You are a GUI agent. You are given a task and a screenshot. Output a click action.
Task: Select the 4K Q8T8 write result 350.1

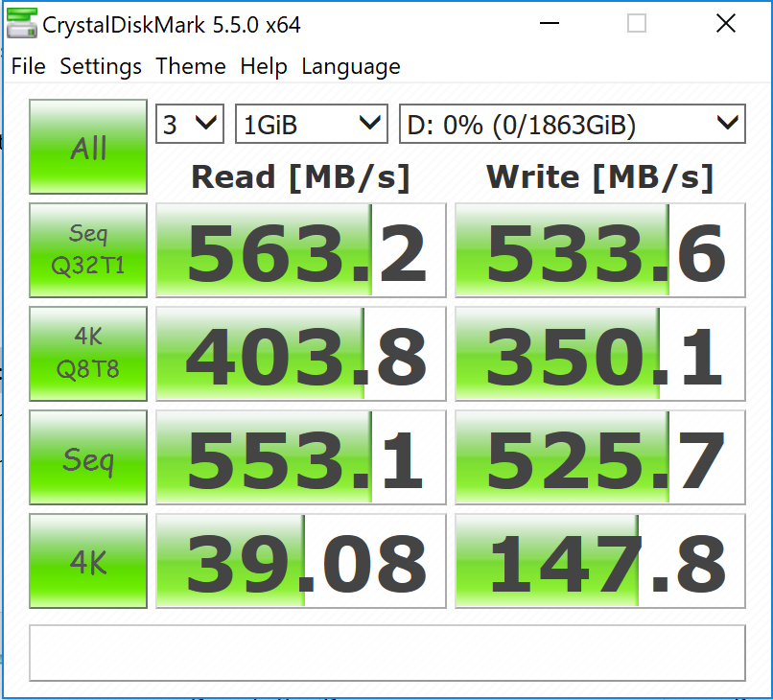point(600,354)
